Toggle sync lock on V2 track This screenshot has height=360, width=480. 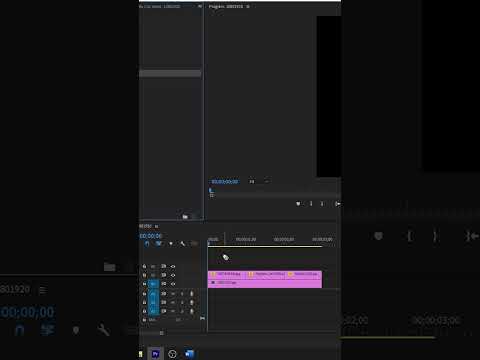(x=164, y=275)
